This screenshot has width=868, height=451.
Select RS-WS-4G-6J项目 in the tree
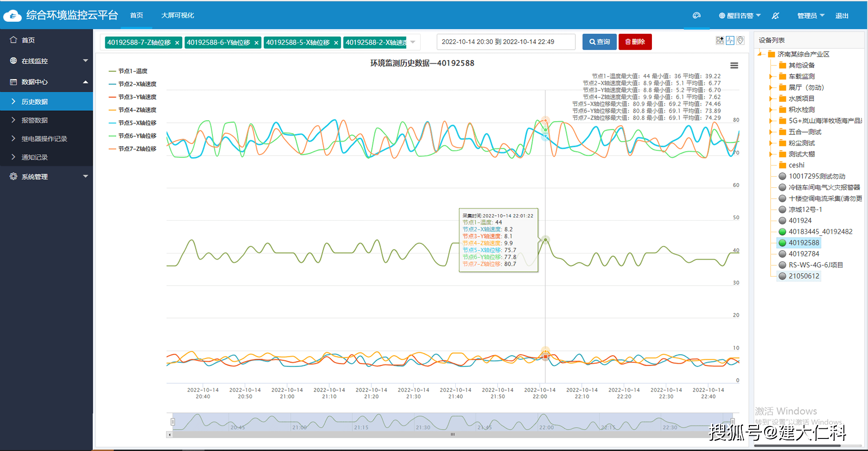coord(816,265)
